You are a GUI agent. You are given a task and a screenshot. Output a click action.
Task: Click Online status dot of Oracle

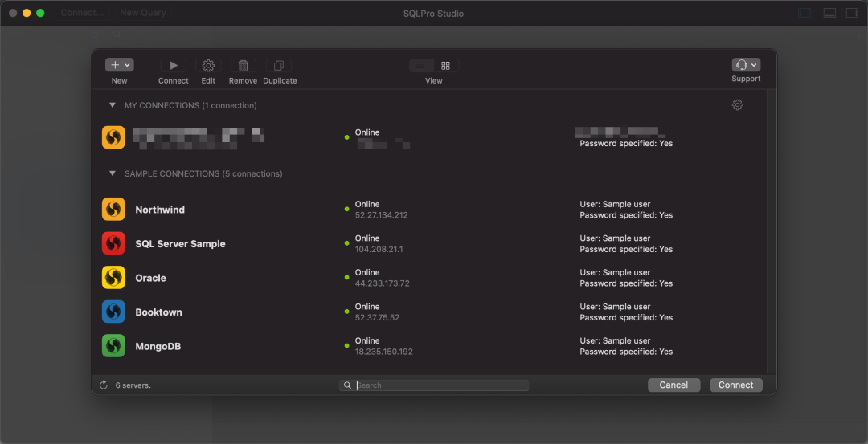tap(346, 278)
